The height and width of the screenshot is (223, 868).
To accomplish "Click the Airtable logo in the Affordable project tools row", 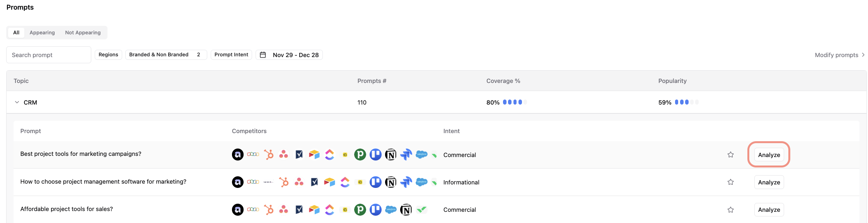I will pyautogui.click(x=314, y=209).
